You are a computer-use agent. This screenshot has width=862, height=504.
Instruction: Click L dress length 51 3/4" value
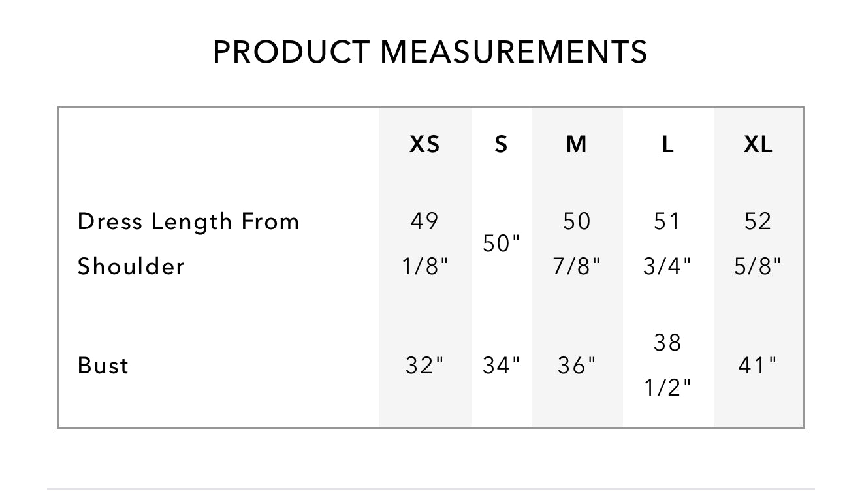click(x=667, y=244)
